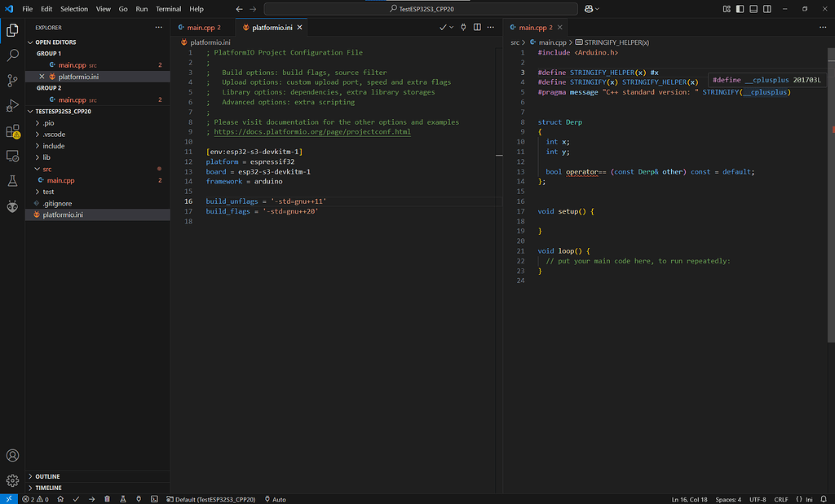Open the Search view in activity bar
The width and height of the screenshot is (835, 504).
[12, 55]
